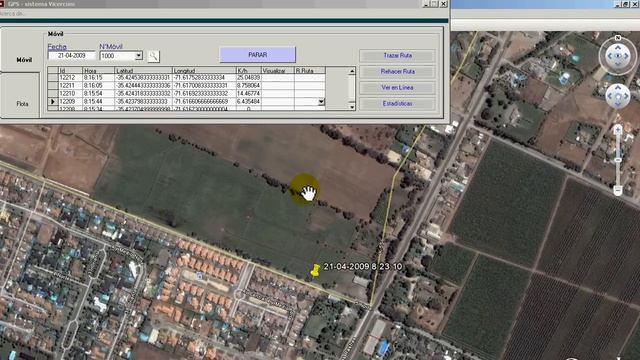The image size is (640, 360).
Task: Click the PARAR button
Action: click(258, 55)
